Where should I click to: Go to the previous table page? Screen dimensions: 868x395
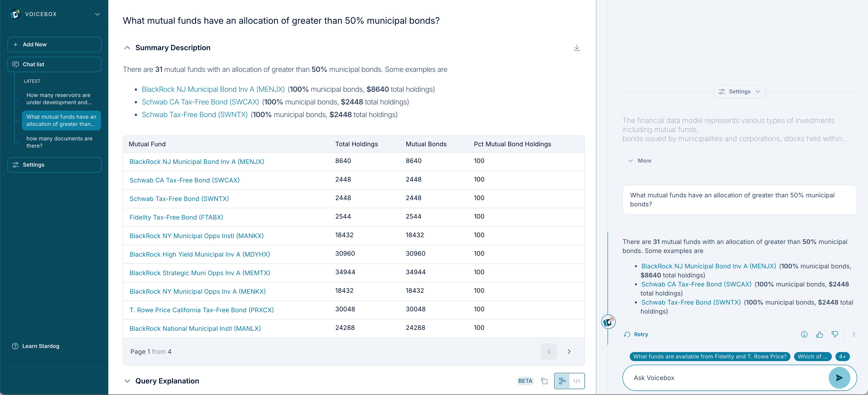coord(549,352)
